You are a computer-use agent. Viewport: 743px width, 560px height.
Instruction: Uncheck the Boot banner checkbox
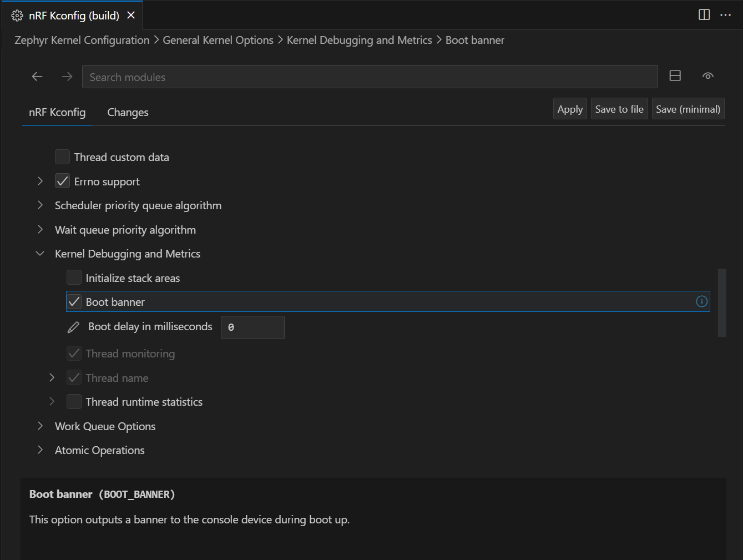(74, 301)
